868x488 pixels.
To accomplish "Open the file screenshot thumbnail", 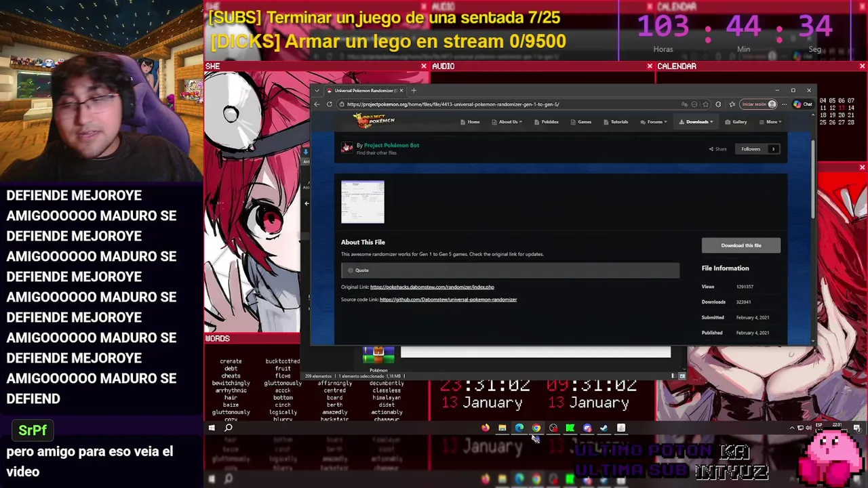I will 363,201.
